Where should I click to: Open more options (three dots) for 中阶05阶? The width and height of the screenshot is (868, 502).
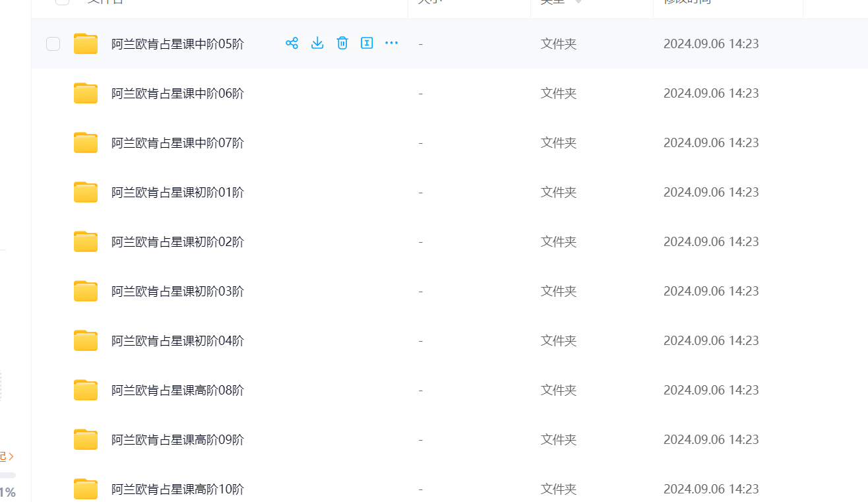click(392, 44)
